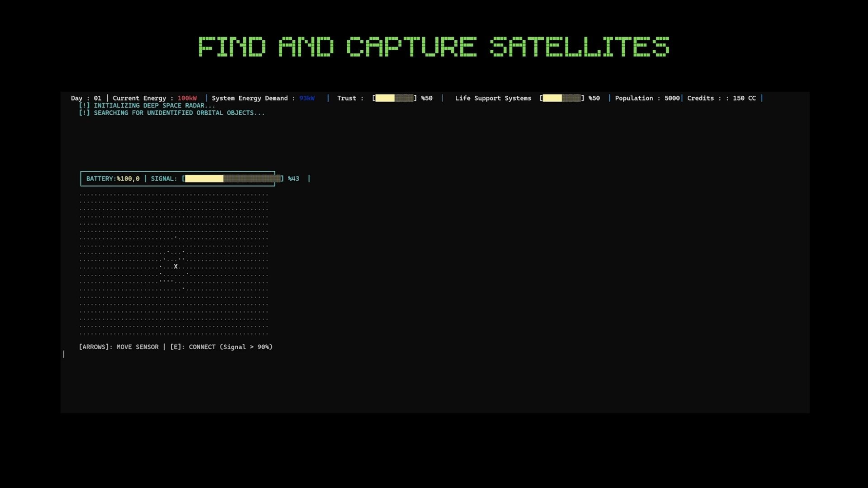Click the yellow SIGNAL progress bar fill
The height and width of the screenshot is (488, 868).
pos(203,178)
